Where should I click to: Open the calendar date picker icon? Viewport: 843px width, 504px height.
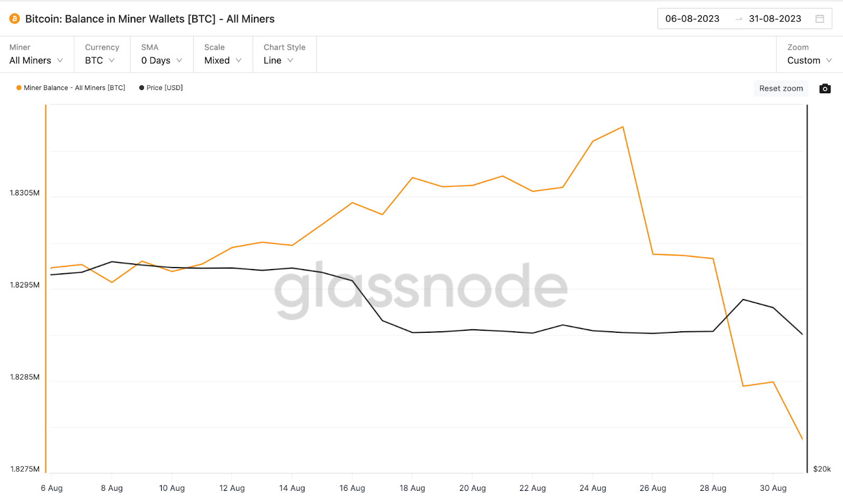tap(820, 18)
